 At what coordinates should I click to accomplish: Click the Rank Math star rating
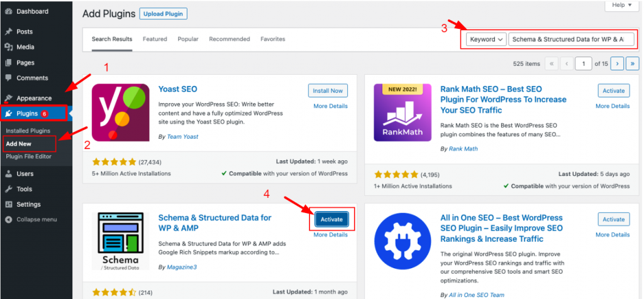pyautogui.click(x=396, y=175)
